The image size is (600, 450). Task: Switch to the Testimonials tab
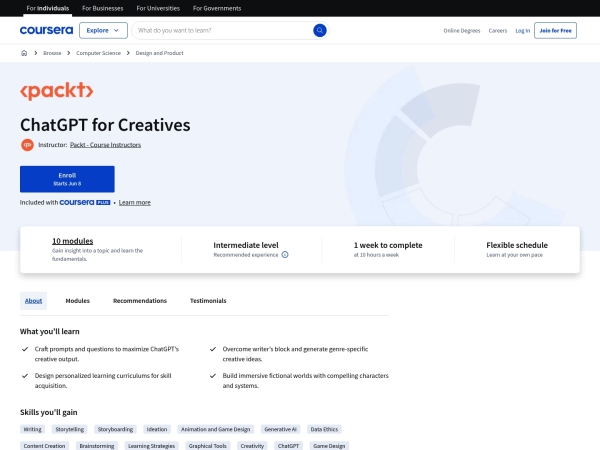click(208, 300)
